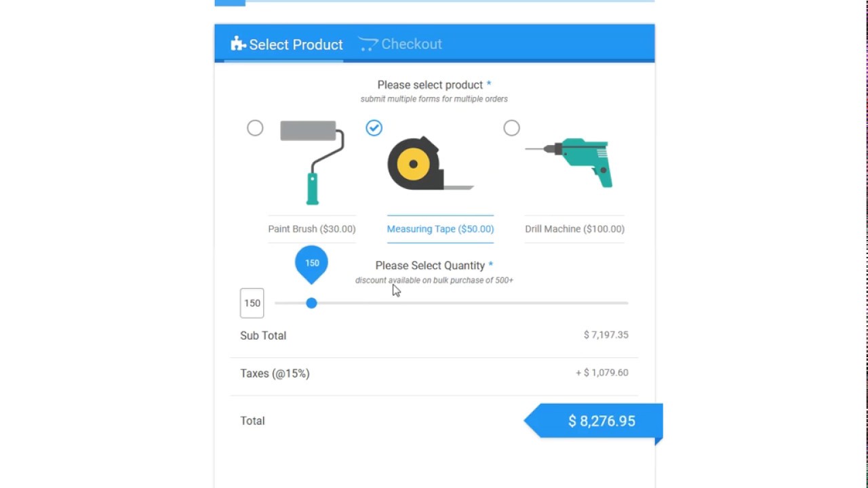The width and height of the screenshot is (868, 488).
Task: Click the Taxes amount $1,079.60
Action: tap(601, 373)
